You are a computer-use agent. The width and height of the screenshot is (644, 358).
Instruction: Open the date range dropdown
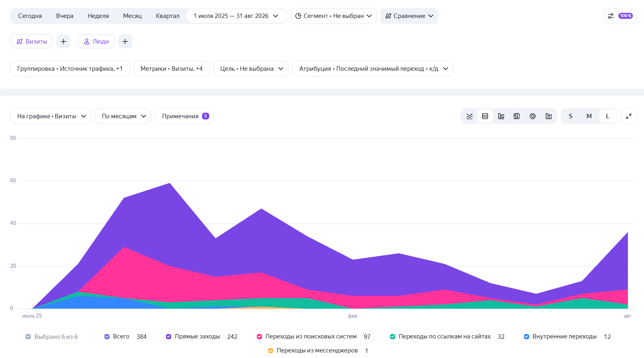[236, 16]
